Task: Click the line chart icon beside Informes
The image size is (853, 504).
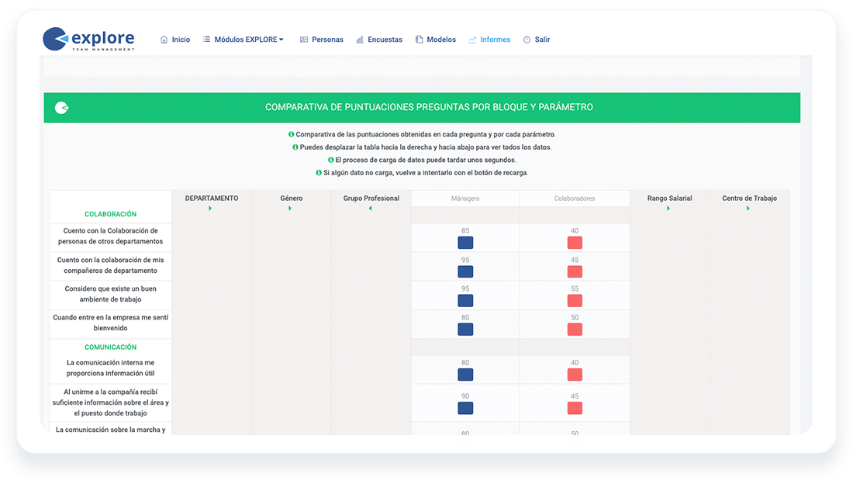Action: point(472,40)
